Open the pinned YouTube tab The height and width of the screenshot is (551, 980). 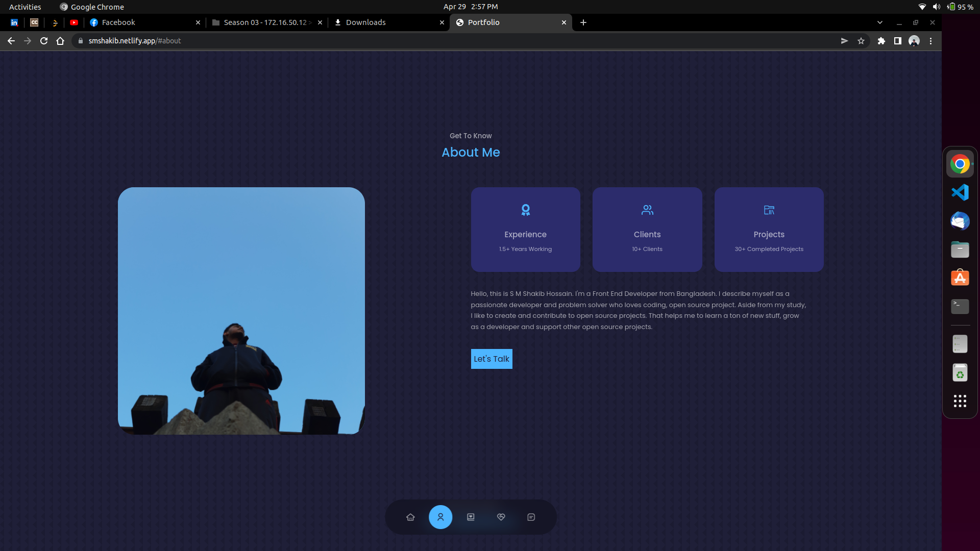[x=74, y=22]
